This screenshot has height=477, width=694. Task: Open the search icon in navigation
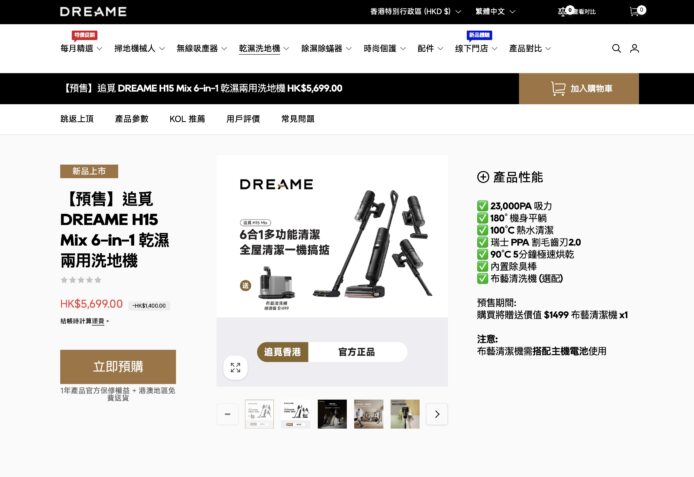pyautogui.click(x=616, y=48)
